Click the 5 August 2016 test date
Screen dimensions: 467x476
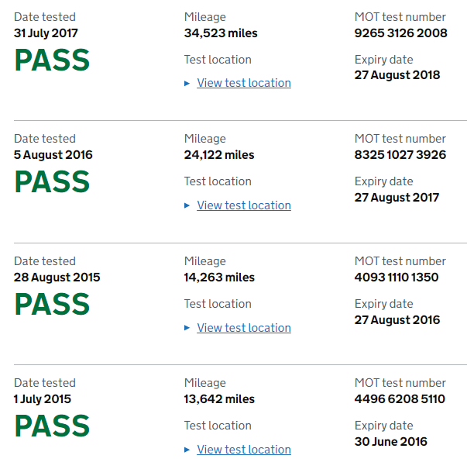pyautogui.click(x=53, y=155)
